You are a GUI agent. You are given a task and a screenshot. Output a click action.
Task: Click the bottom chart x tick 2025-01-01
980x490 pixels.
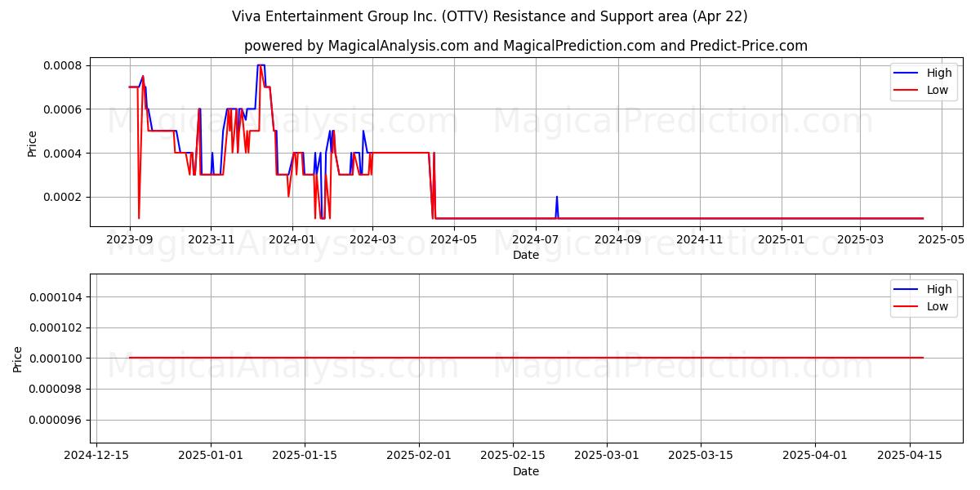pos(211,455)
